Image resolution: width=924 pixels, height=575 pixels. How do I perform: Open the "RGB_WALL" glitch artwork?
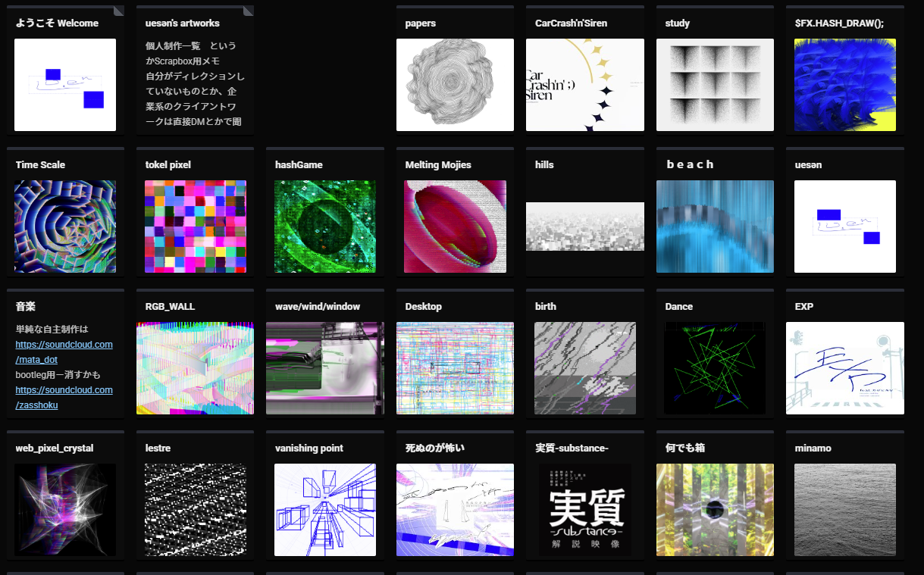195,368
